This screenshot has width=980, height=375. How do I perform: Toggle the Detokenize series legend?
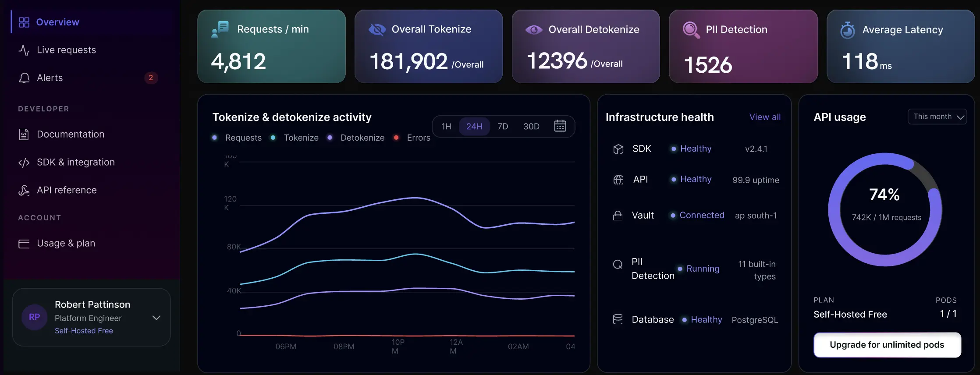[x=356, y=138]
